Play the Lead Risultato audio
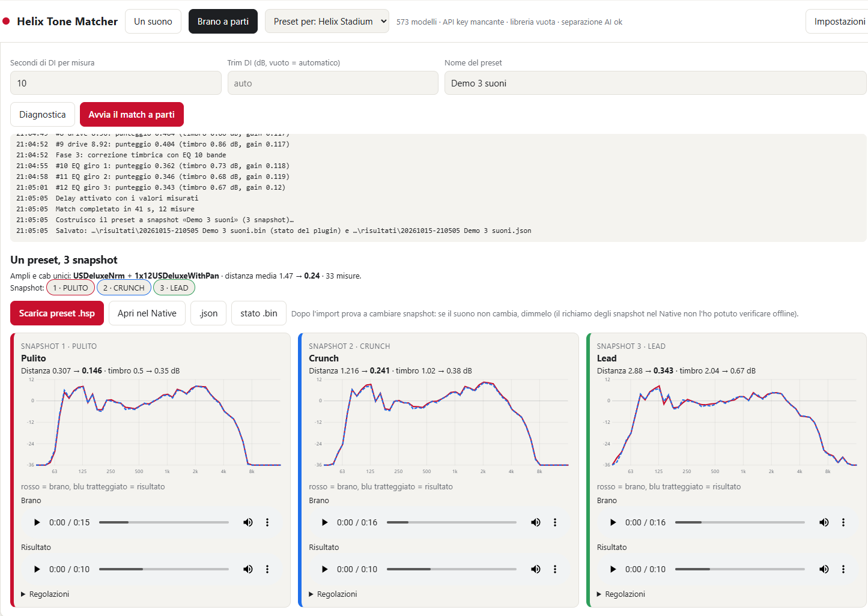868x616 pixels. [613, 569]
